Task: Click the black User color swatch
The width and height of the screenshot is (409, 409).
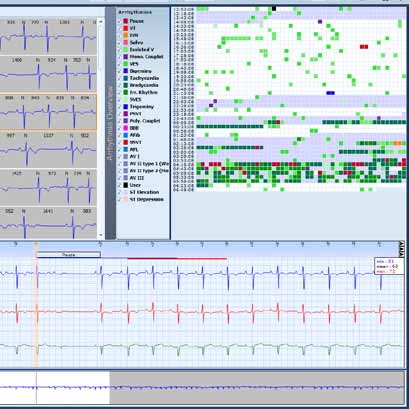Action: pyautogui.click(x=126, y=185)
